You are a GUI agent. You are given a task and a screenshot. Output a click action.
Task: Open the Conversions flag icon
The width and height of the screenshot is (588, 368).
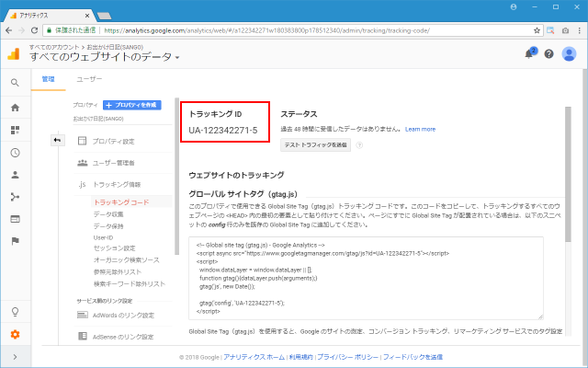[15, 240]
